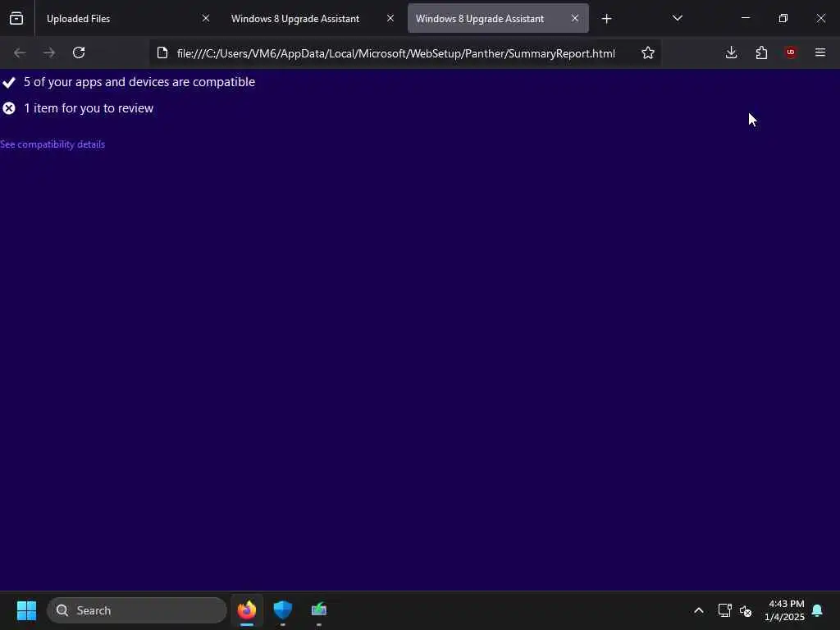Click the See compatibility details link
Viewport: 840px width, 630px height.
(52, 144)
